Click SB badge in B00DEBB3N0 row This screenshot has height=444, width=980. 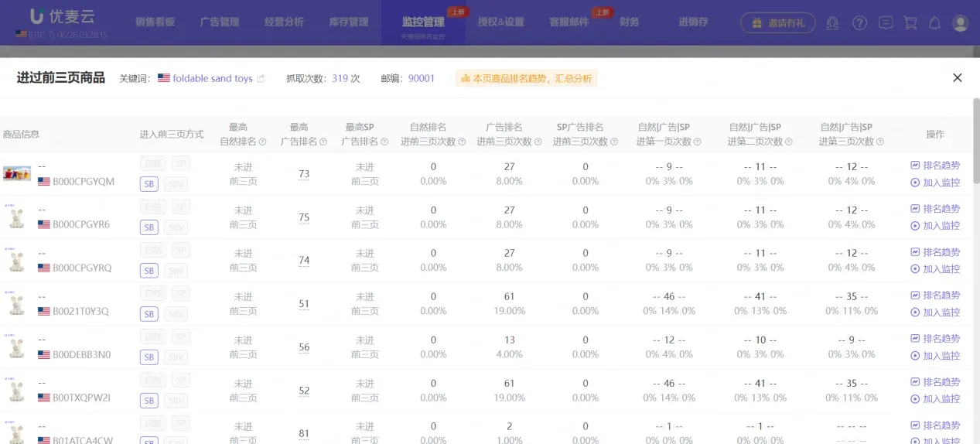click(x=149, y=357)
